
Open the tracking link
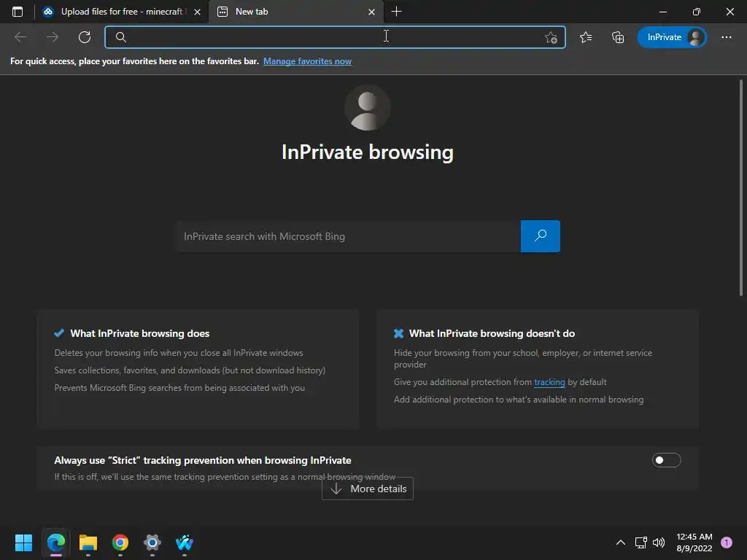549,382
